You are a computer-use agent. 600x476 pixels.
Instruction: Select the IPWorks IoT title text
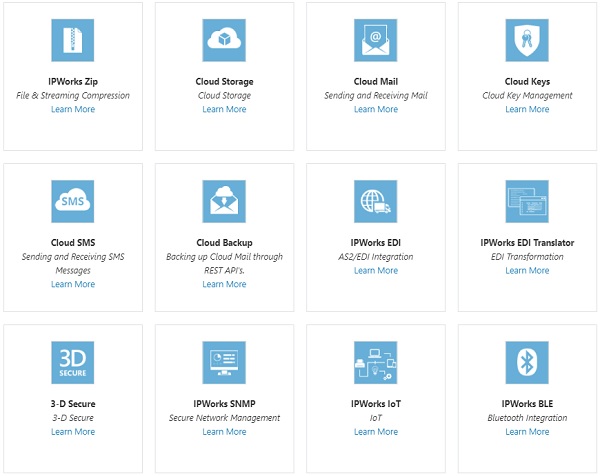(x=376, y=404)
